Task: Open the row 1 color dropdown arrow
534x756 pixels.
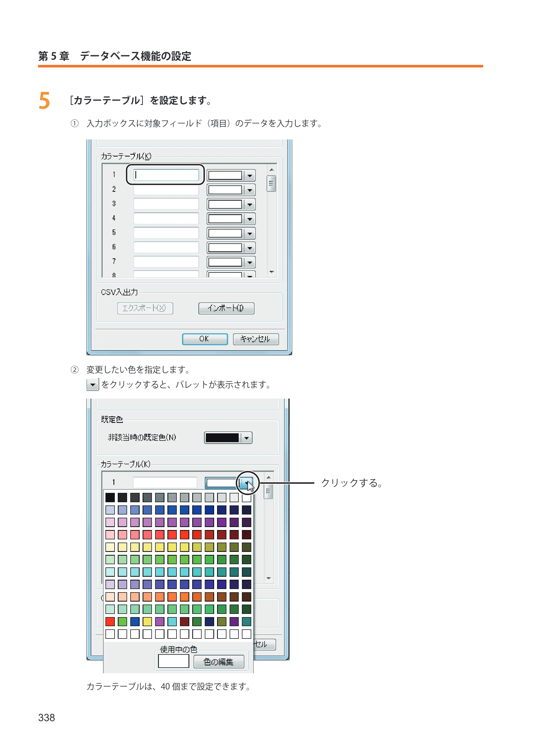Action: pyautogui.click(x=250, y=176)
